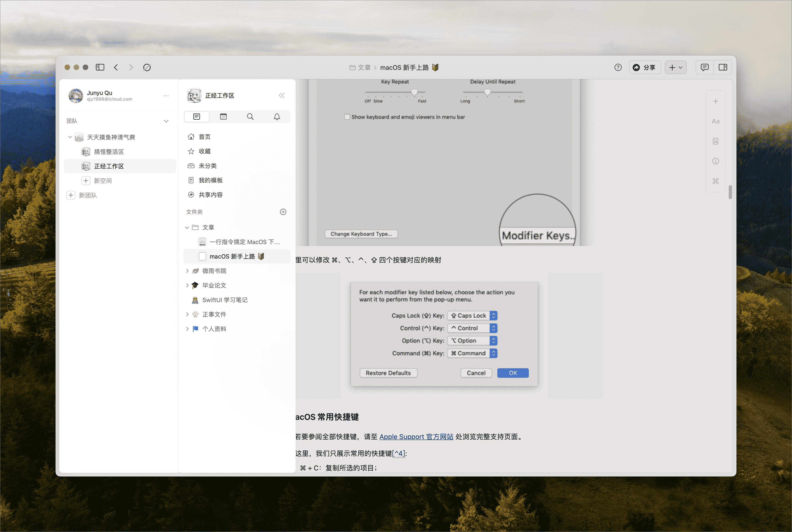
Task: Collapse the 正经工作区 panel with double chevron
Action: point(282,96)
